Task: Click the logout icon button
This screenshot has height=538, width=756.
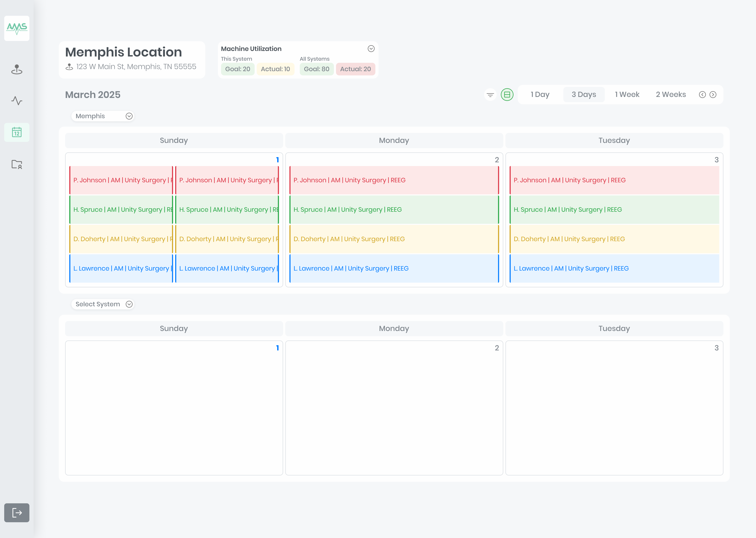Action: point(17,513)
